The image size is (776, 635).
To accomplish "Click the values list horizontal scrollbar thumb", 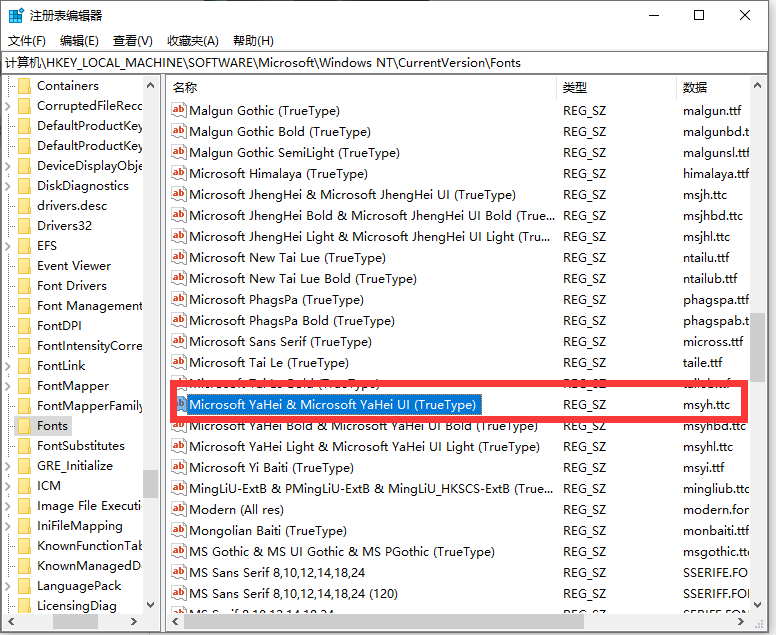I will (x=384, y=621).
